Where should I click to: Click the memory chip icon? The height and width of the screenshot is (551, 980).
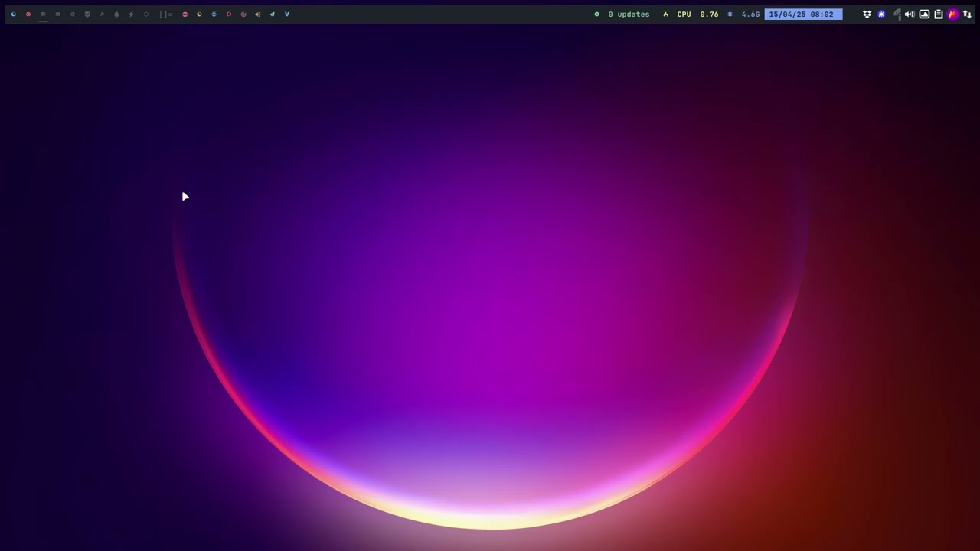[730, 15]
